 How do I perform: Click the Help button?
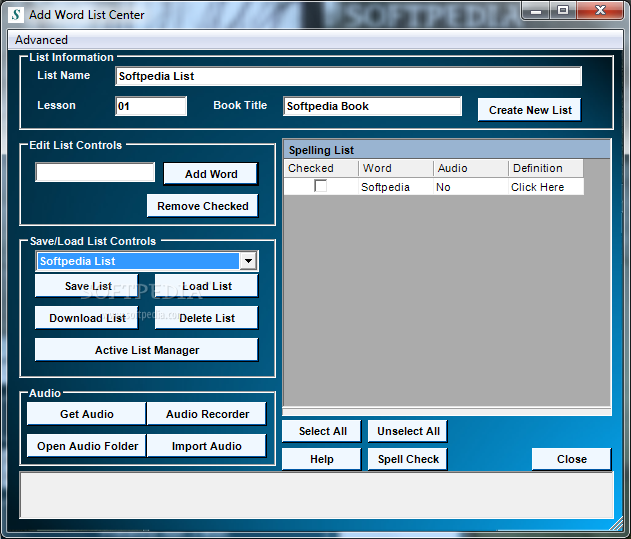coord(322,459)
